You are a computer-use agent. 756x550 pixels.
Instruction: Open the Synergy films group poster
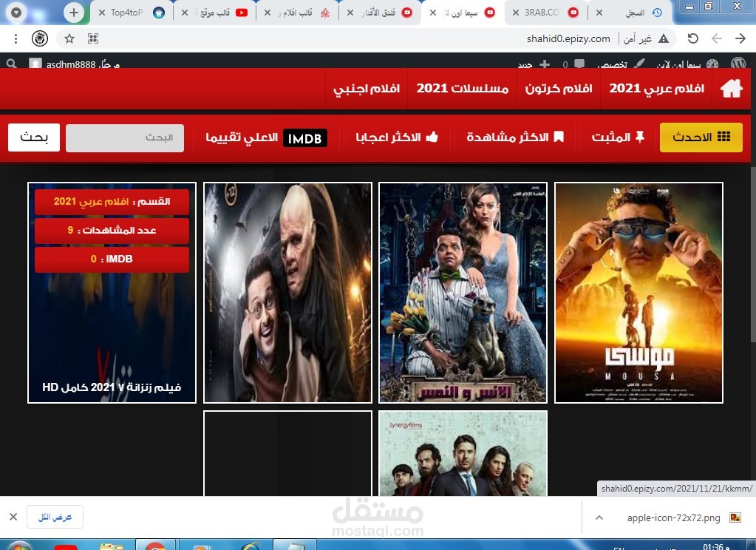463,453
